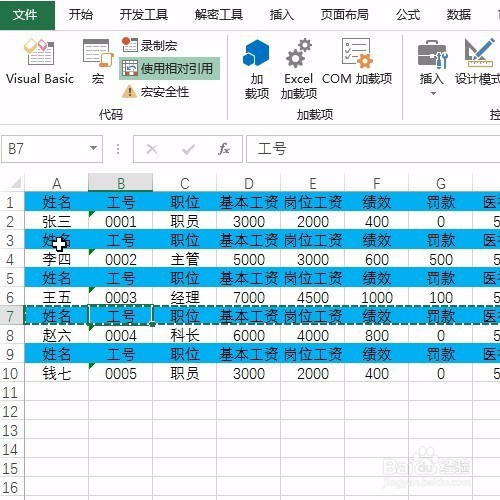
Task: Click the 职位 header in row 5
Action: (x=185, y=278)
